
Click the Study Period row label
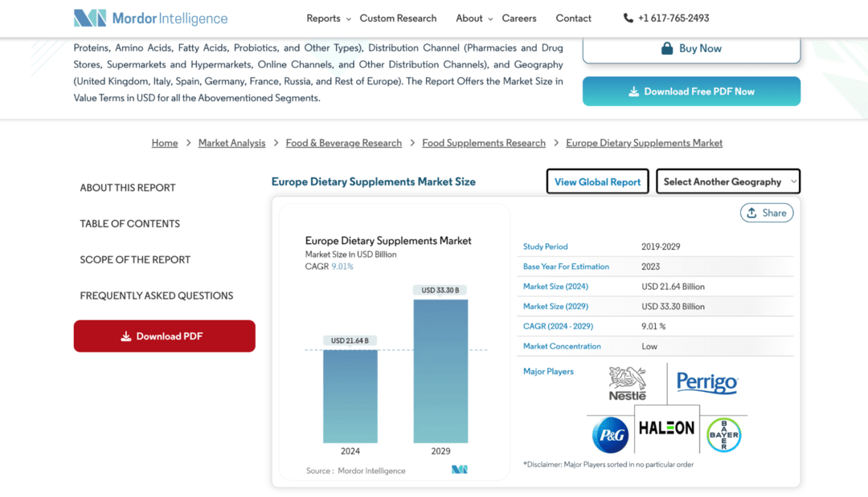pyautogui.click(x=545, y=246)
